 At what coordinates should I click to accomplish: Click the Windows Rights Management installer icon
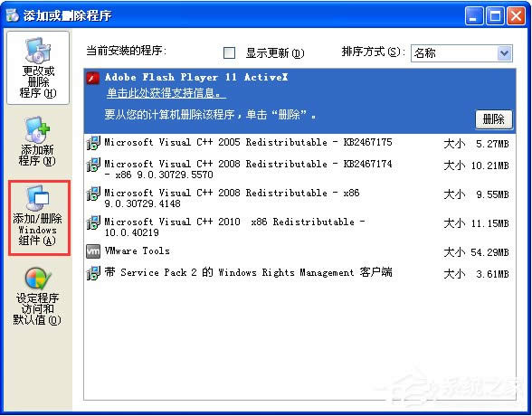[93, 273]
